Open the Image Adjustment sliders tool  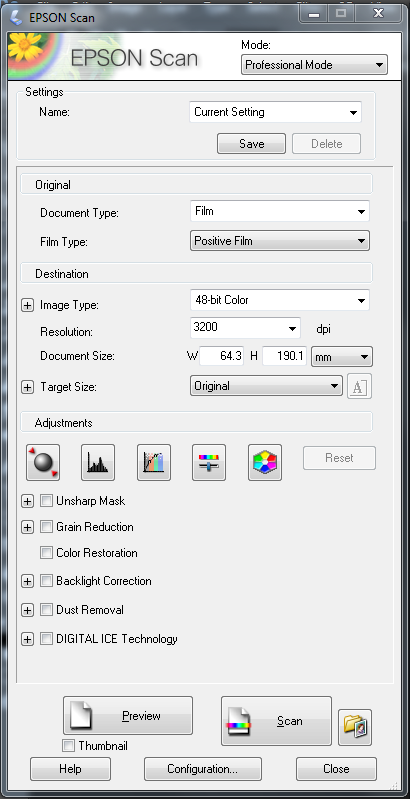(209, 462)
